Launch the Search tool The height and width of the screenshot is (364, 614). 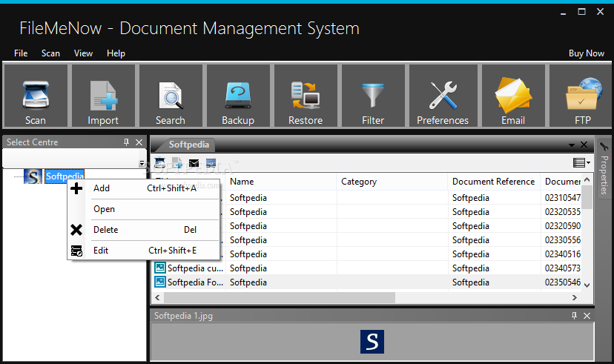(x=171, y=96)
